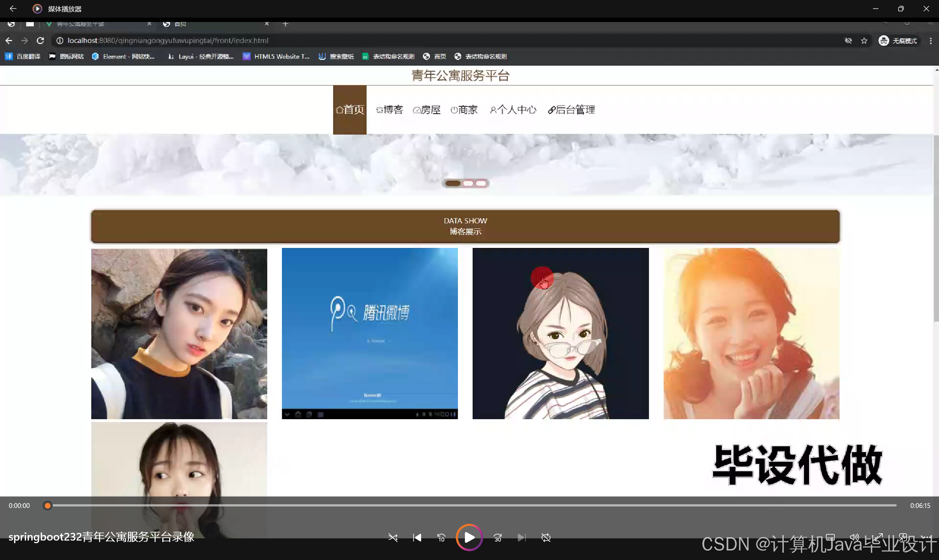Skip back 10 seconds
This screenshot has width=939, height=560.
441,537
